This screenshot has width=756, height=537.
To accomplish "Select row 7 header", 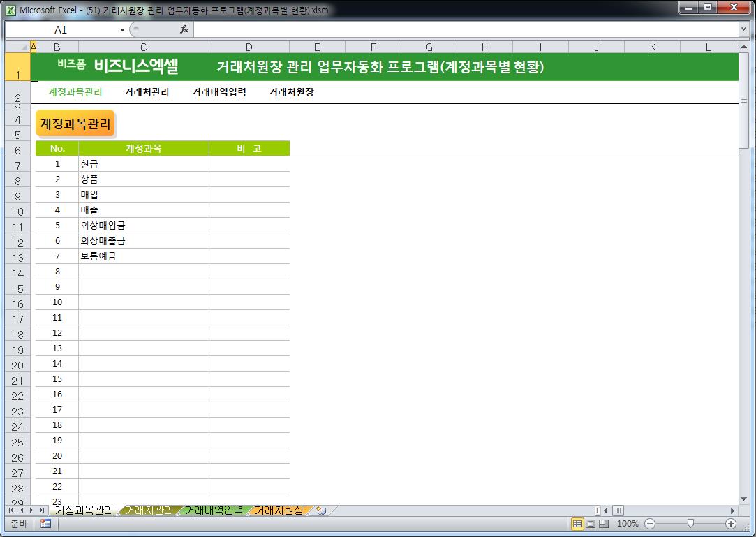I will click(x=18, y=165).
